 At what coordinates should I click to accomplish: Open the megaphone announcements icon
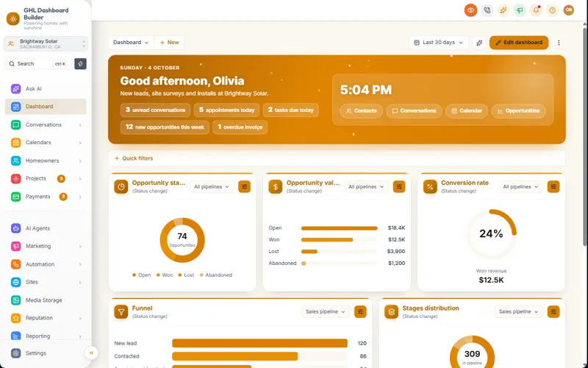tap(520, 10)
